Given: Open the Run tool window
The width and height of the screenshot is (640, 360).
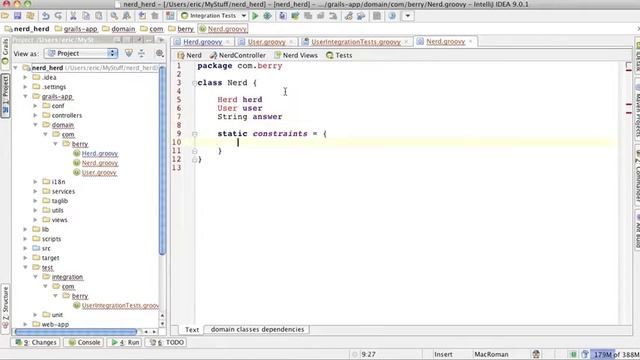Looking at the screenshot, I should click(125, 342).
